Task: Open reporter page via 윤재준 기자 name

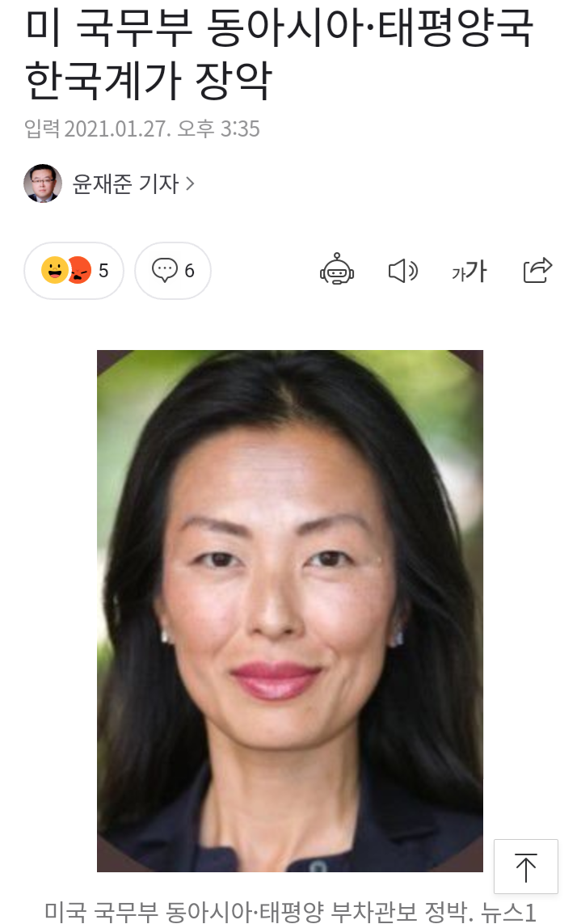Action: point(125,184)
